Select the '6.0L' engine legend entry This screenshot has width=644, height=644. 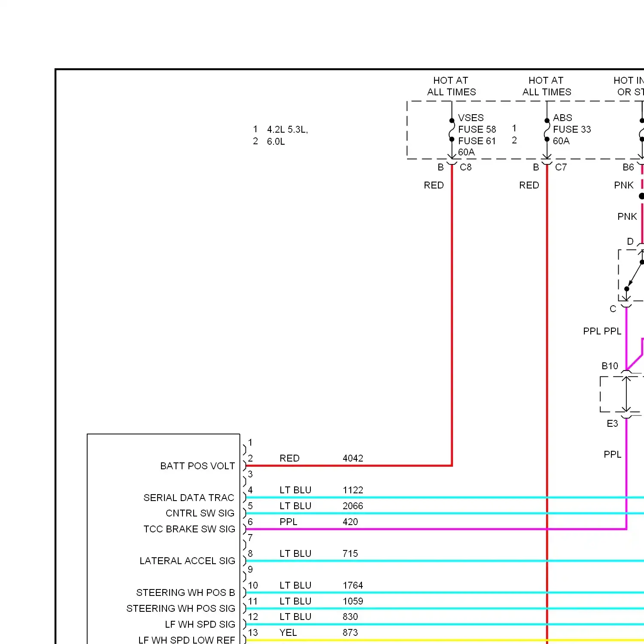pyautogui.click(x=276, y=142)
